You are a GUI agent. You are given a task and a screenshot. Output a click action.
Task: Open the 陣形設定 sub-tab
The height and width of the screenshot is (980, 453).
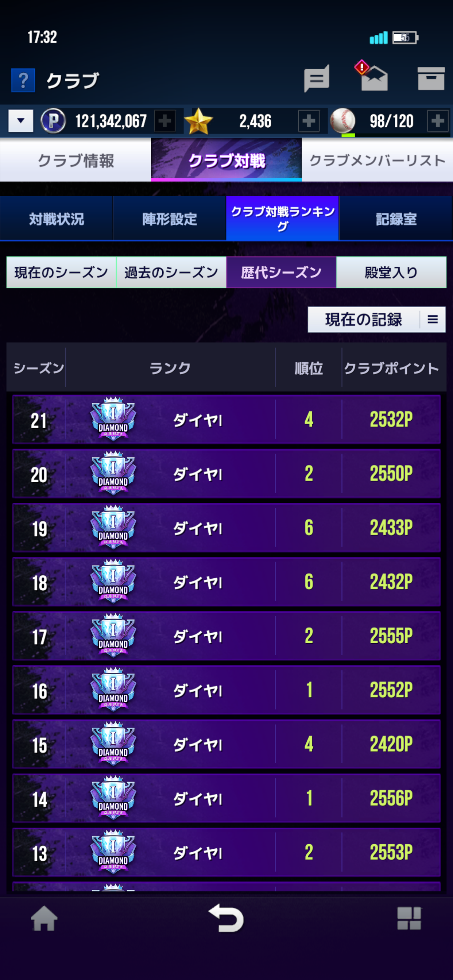tap(170, 219)
